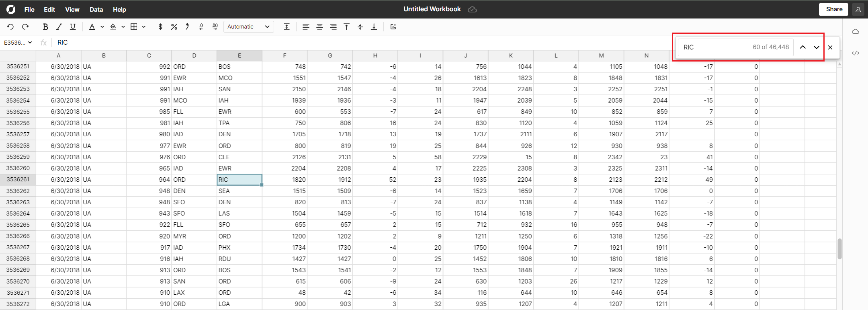Toggle bold formatting

click(45, 27)
